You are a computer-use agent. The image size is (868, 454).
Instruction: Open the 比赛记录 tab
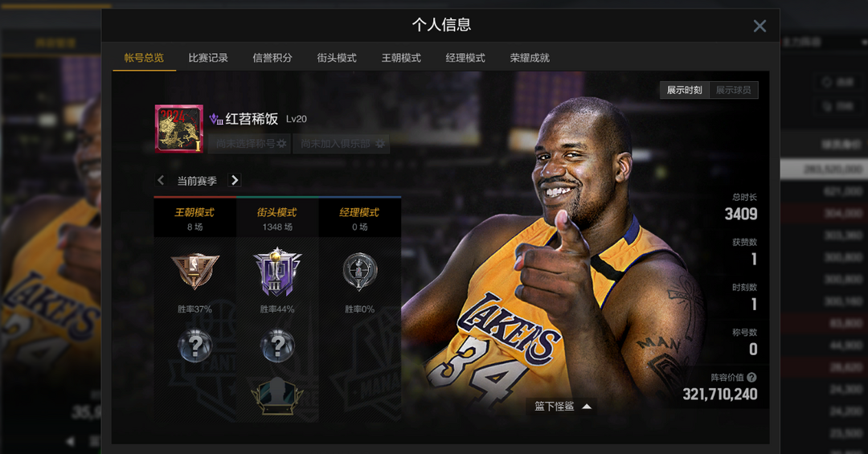click(x=208, y=58)
